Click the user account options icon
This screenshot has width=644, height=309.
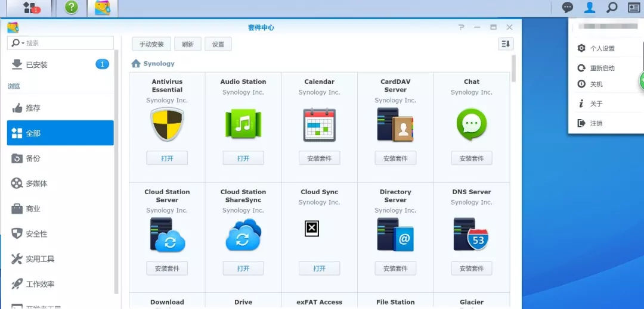pos(589,7)
